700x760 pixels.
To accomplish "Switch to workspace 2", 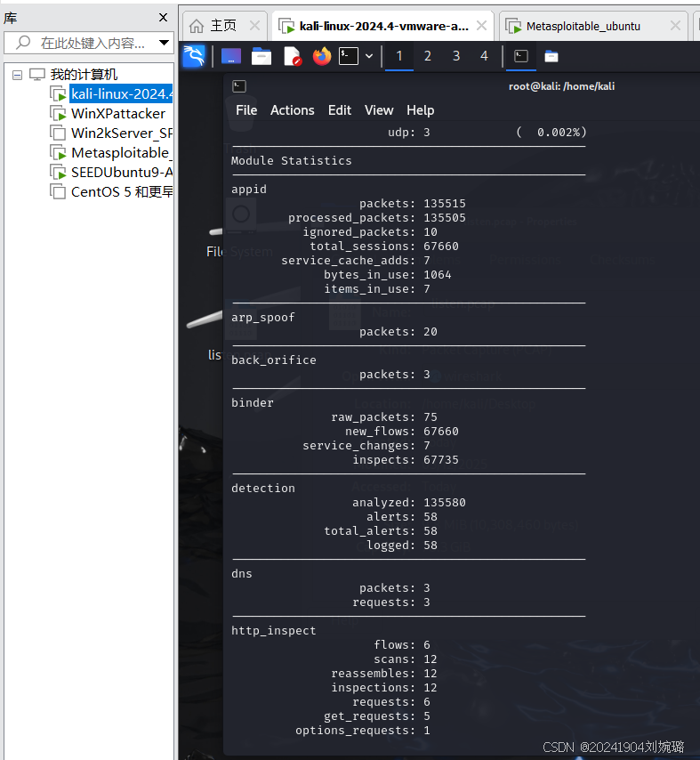I will coord(427,56).
